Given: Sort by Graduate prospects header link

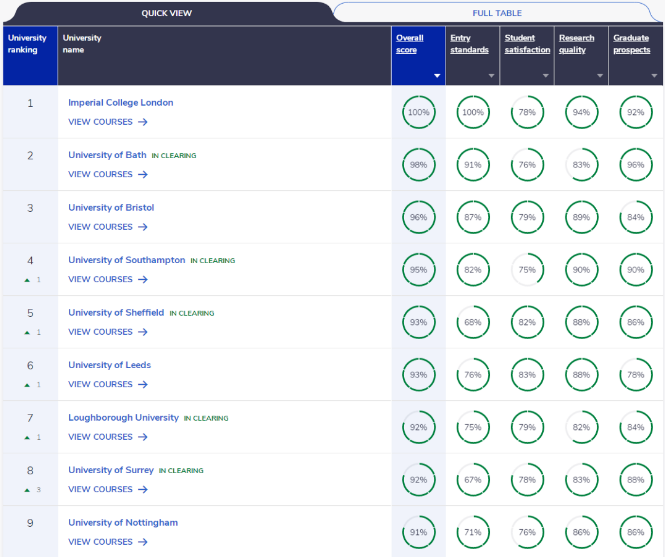Looking at the screenshot, I should click(631, 44).
